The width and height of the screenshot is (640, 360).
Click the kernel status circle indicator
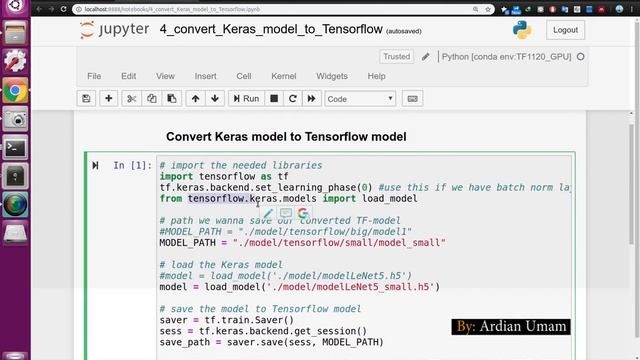pyautogui.click(x=580, y=57)
